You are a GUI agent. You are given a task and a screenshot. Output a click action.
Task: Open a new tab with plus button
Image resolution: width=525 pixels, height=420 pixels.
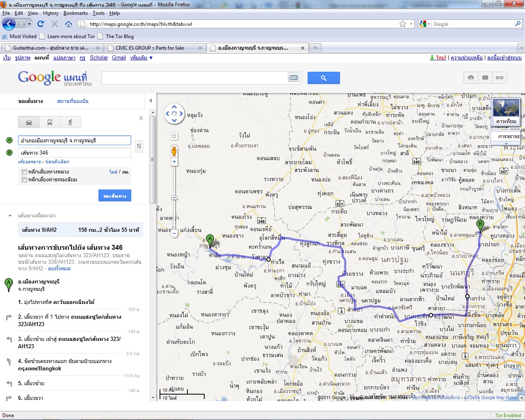click(315, 48)
